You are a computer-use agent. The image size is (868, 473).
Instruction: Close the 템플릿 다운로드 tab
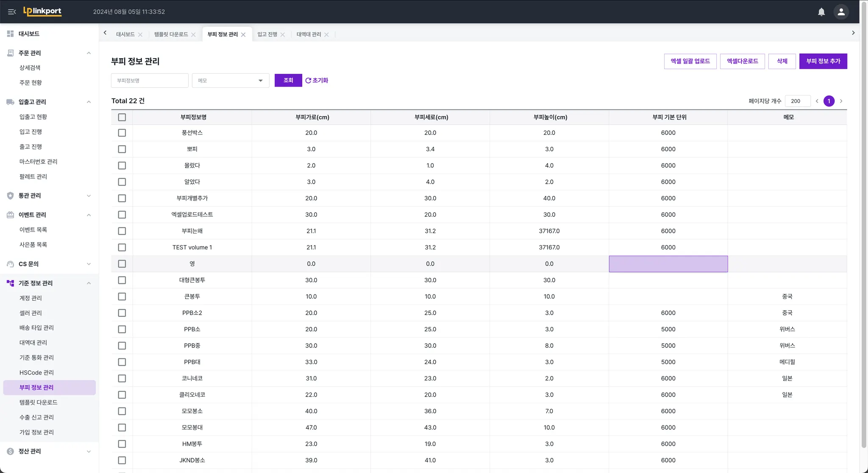194,35
